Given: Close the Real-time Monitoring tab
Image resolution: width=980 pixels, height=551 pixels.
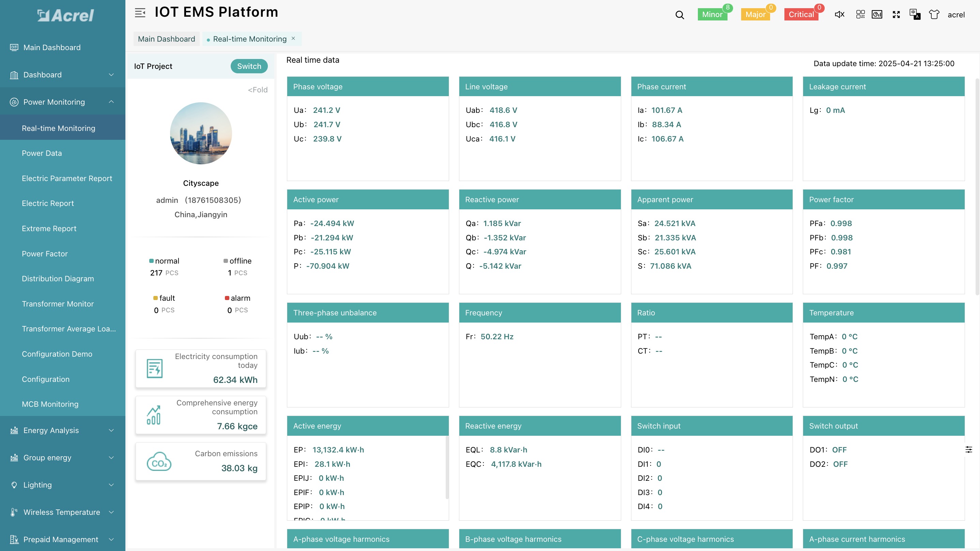Looking at the screenshot, I should [293, 39].
